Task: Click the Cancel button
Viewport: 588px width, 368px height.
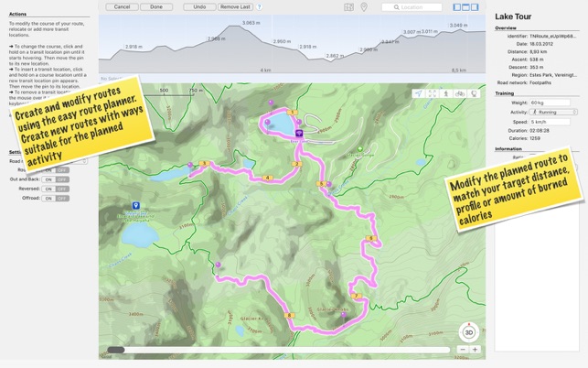Action: (122, 6)
